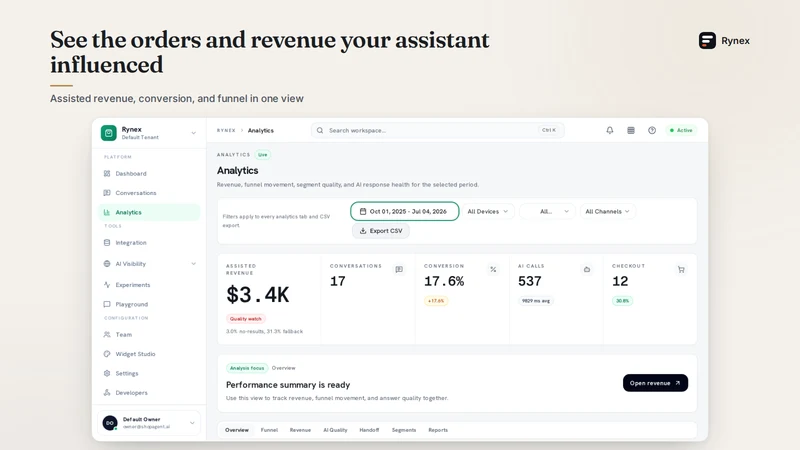Click the Checkout card cart icon
The width and height of the screenshot is (800, 450).
click(681, 269)
